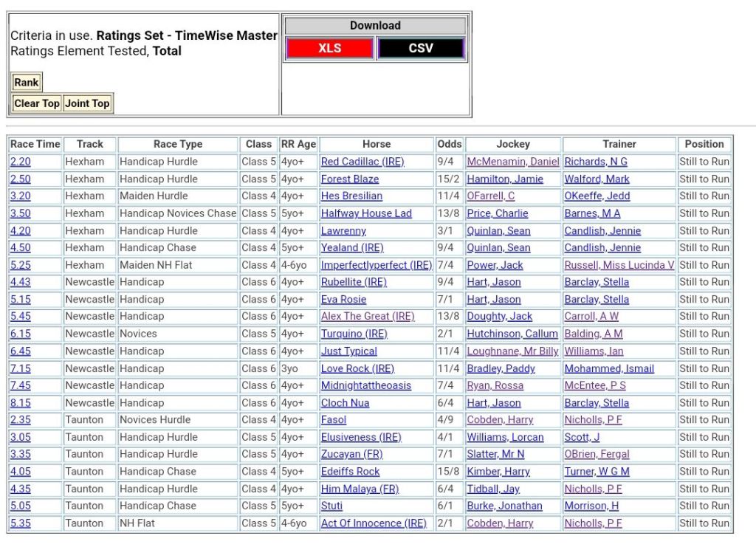
Task: Open the 7.15 Newcastle race link
Action: click(x=21, y=368)
